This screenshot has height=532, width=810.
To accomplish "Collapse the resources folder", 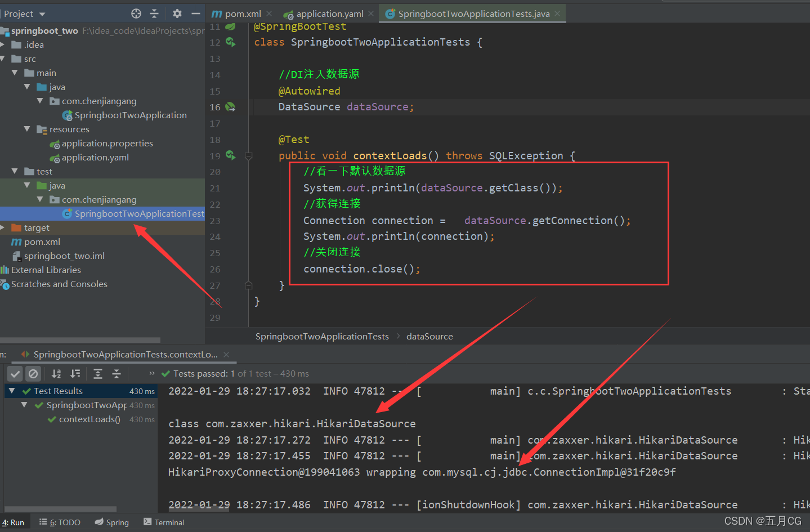I will coord(28,129).
